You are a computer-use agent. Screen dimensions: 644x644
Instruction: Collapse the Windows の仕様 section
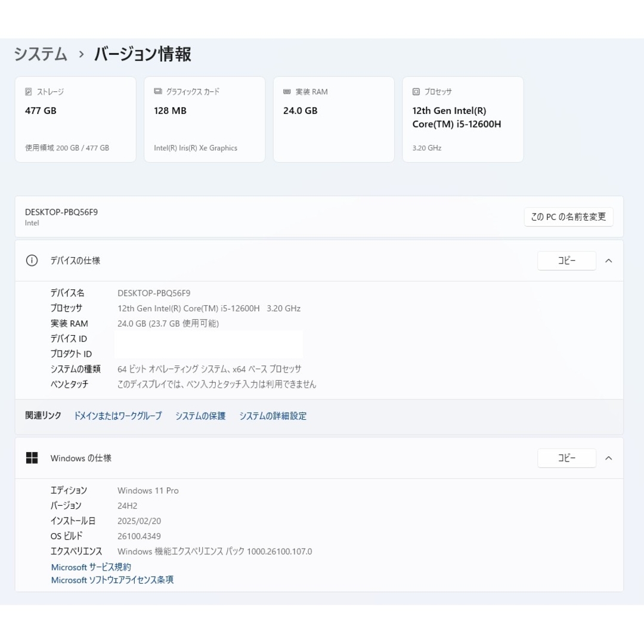point(609,458)
